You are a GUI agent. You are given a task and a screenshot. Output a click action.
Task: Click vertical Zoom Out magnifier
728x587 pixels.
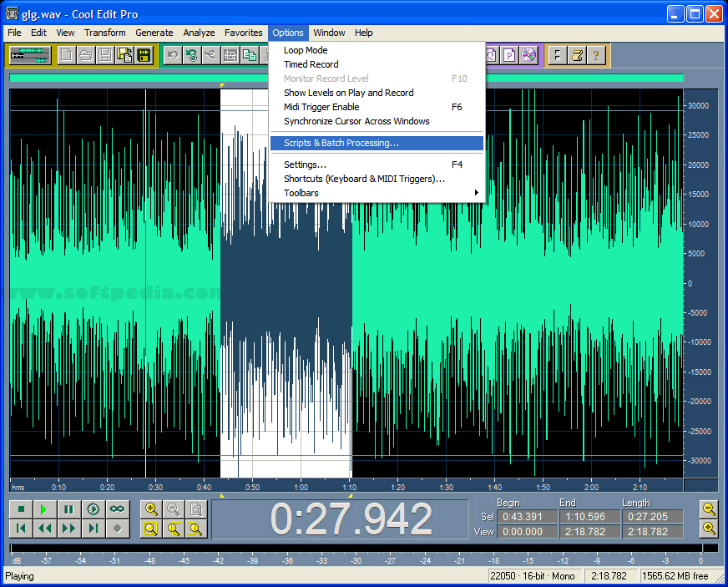click(x=709, y=509)
